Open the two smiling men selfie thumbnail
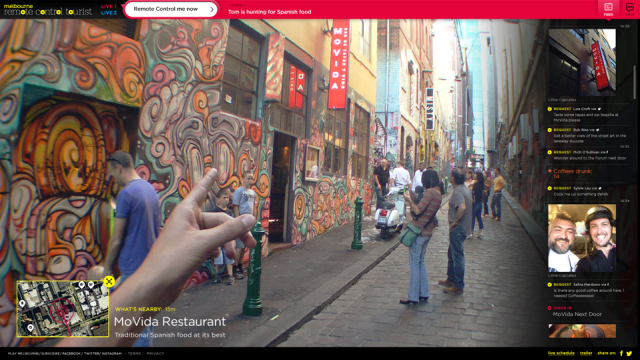The width and height of the screenshot is (640, 360). tap(582, 238)
